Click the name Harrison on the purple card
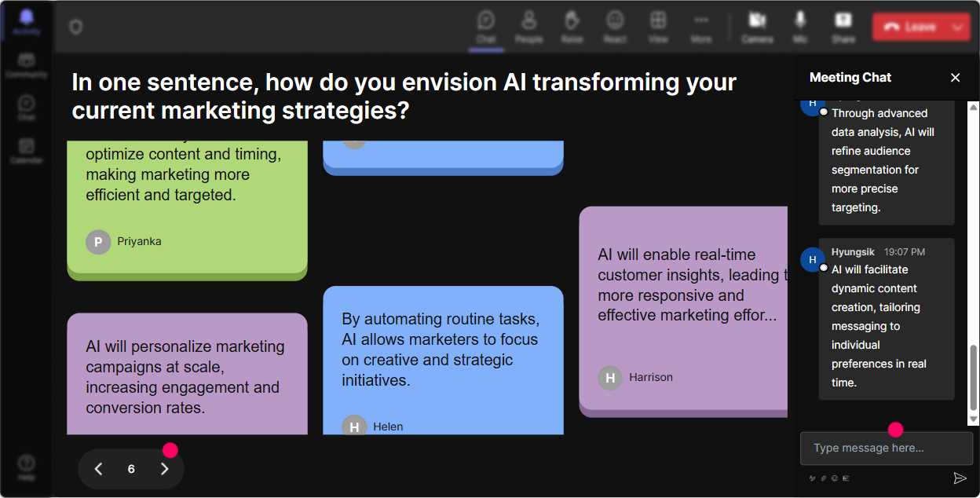The height and width of the screenshot is (498, 980). [651, 378]
